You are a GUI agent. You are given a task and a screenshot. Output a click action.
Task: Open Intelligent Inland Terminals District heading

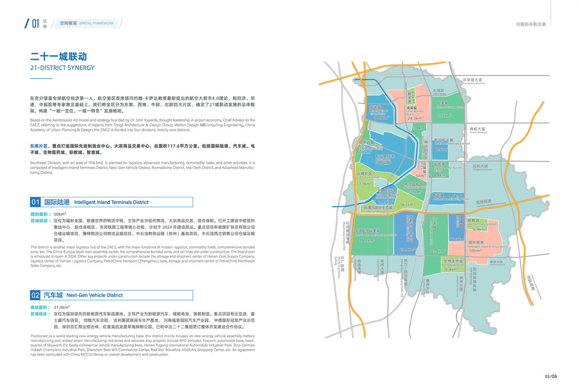tap(111, 202)
